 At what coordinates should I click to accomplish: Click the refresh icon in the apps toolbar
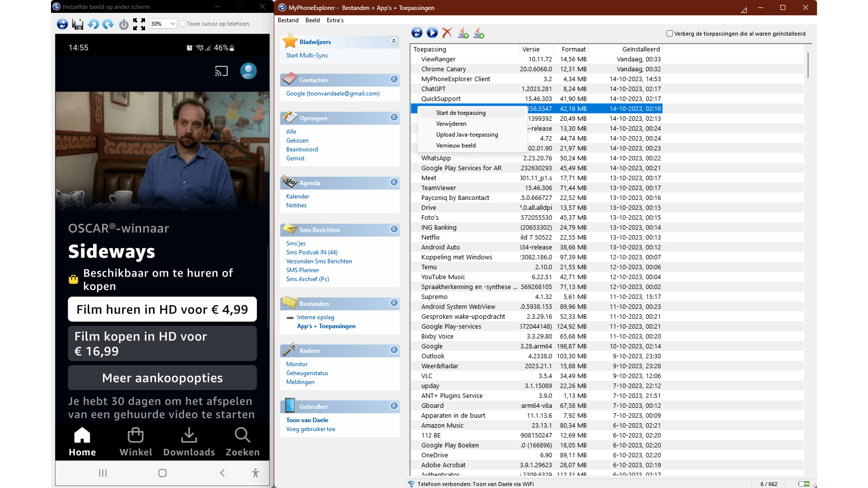click(x=416, y=33)
